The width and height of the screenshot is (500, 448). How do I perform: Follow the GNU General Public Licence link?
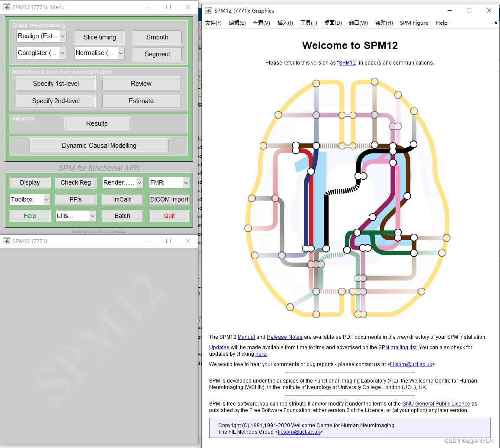pos(436,403)
